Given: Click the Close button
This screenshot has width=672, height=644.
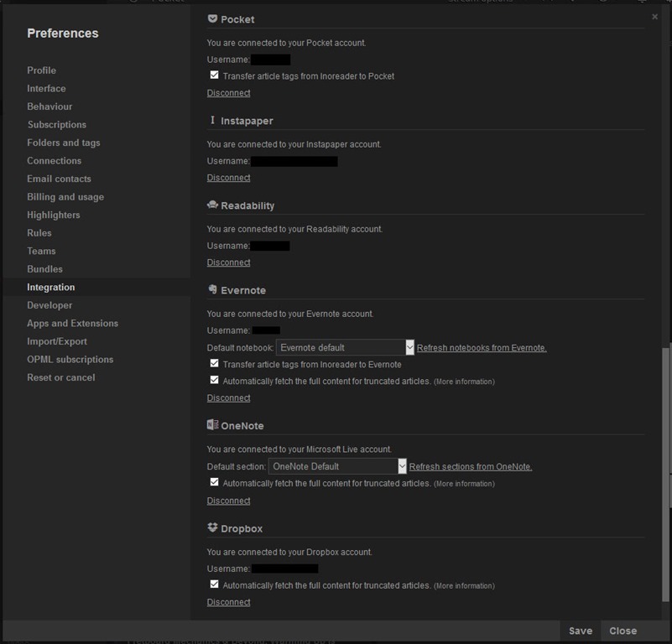Looking at the screenshot, I should click(623, 631).
